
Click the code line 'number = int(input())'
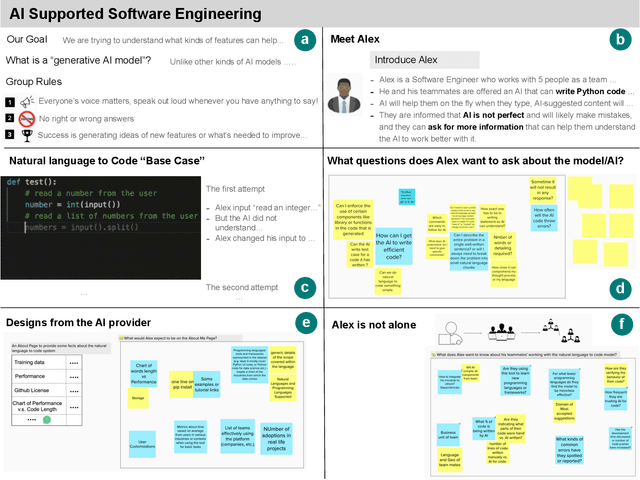pos(72,204)
